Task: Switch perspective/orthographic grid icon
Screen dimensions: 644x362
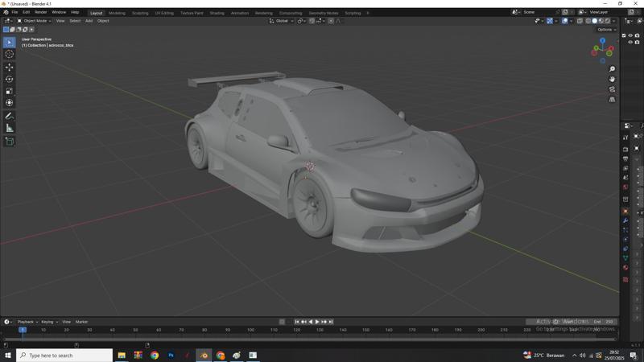Action: [x=612, y=99]
